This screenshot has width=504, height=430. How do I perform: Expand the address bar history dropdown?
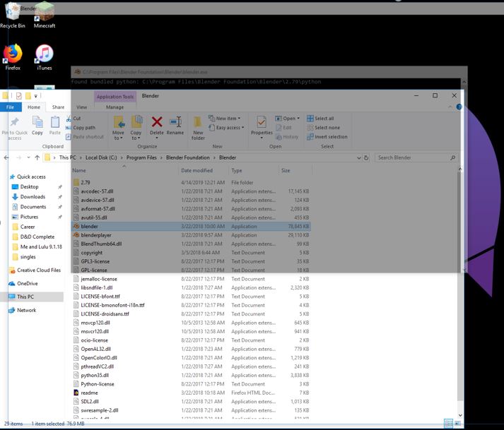point(358,157)
